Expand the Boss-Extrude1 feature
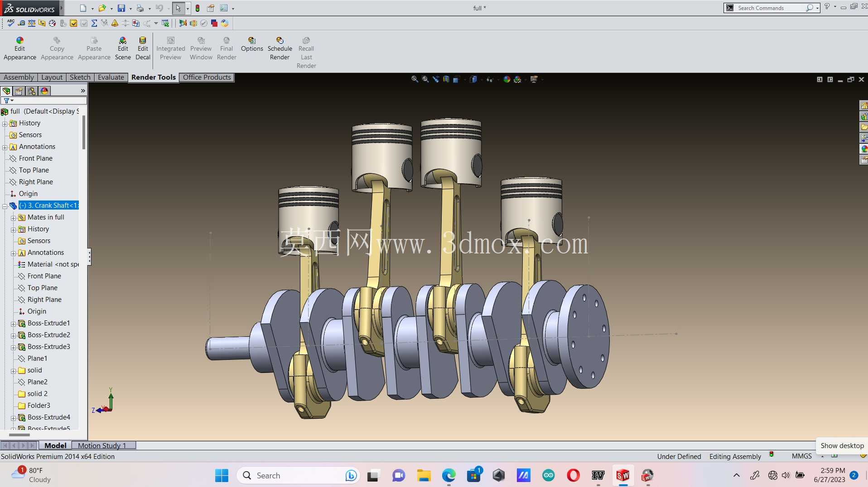This screenshot has width=868, height=487. point(14,324)
